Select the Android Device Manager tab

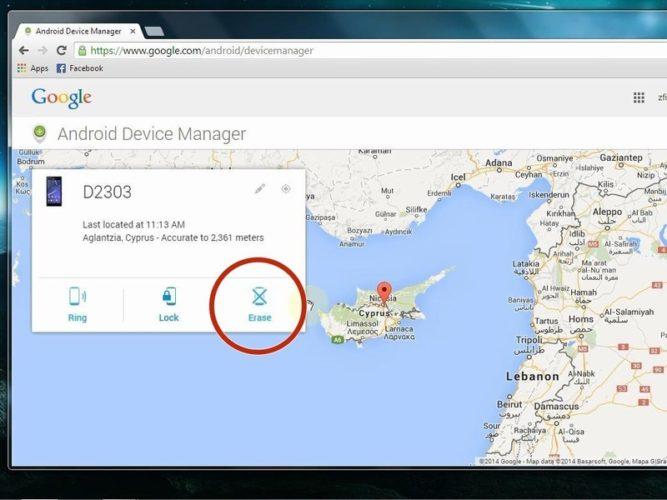(79, 31)
